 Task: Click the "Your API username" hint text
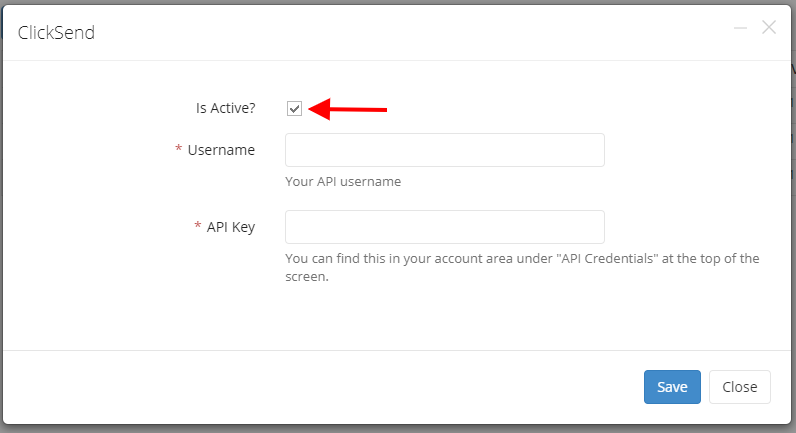coord(343,181)
